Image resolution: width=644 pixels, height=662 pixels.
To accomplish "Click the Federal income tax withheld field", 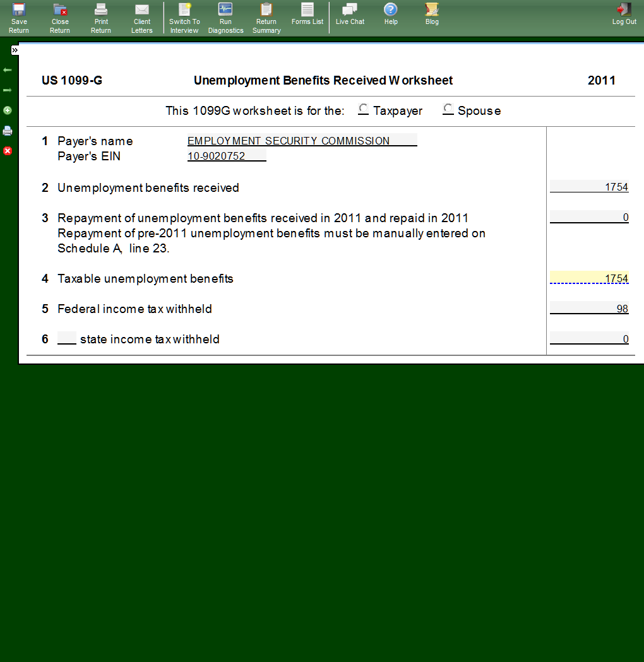I will pyautogui.click(x=589, y=308).
